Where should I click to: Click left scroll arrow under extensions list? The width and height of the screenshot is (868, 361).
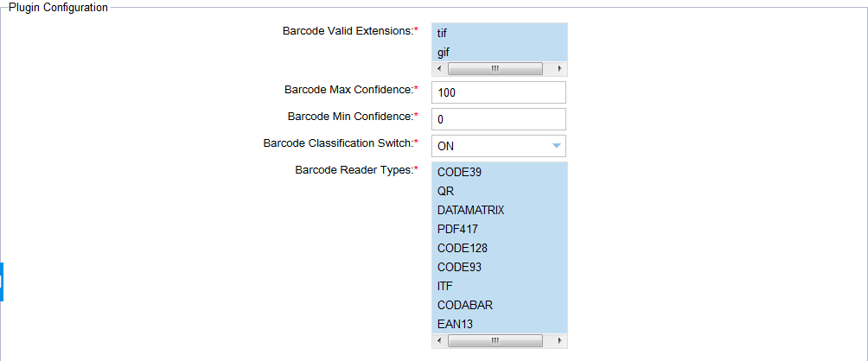pos(439,68)
